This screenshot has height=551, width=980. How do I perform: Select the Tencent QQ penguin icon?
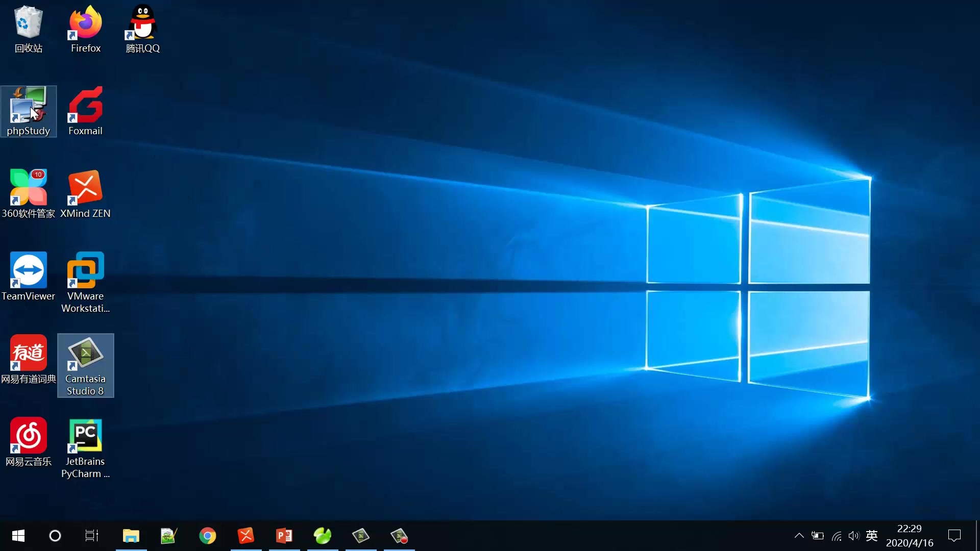[x=142, y=23]
